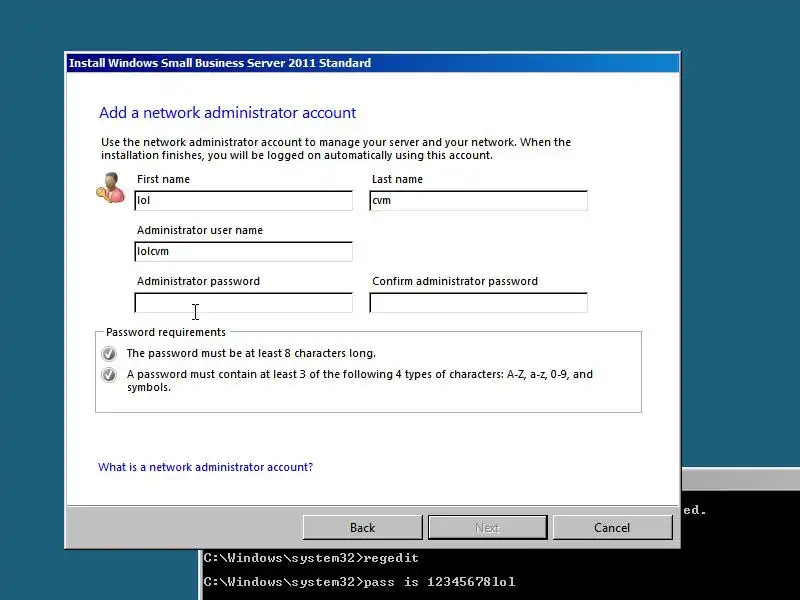The height and width of the screenshot is (600, 800).
Task: Click the 'Administrator password' label
Action: coord(198,281)
